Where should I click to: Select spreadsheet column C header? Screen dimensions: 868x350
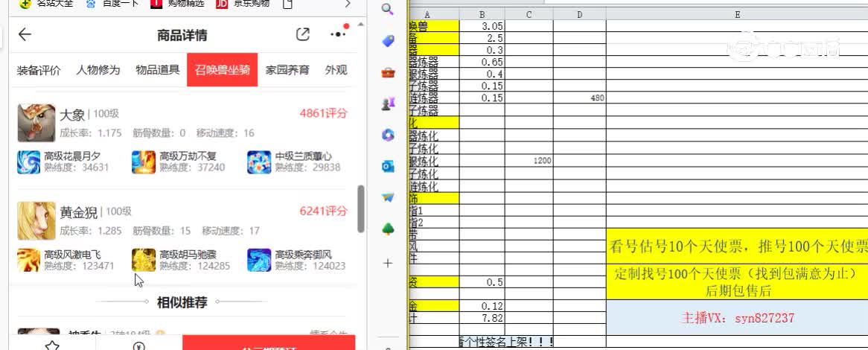pos(529,14)
